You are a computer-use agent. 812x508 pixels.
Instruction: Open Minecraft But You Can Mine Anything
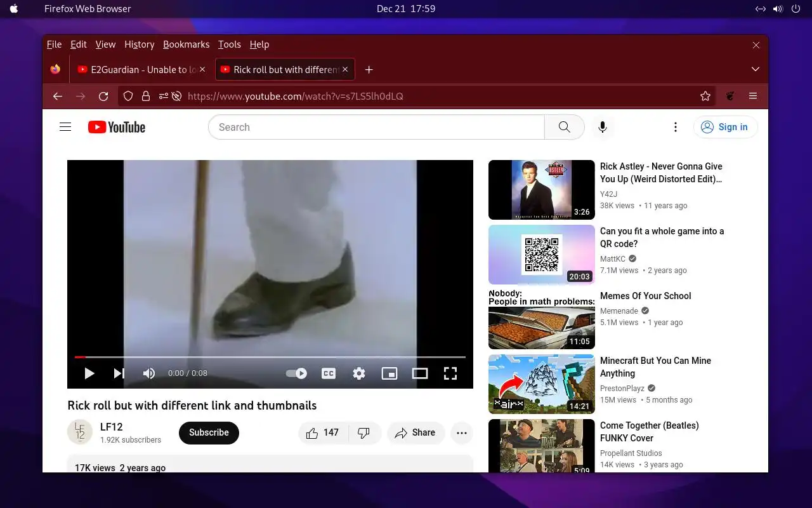(655, 367)
